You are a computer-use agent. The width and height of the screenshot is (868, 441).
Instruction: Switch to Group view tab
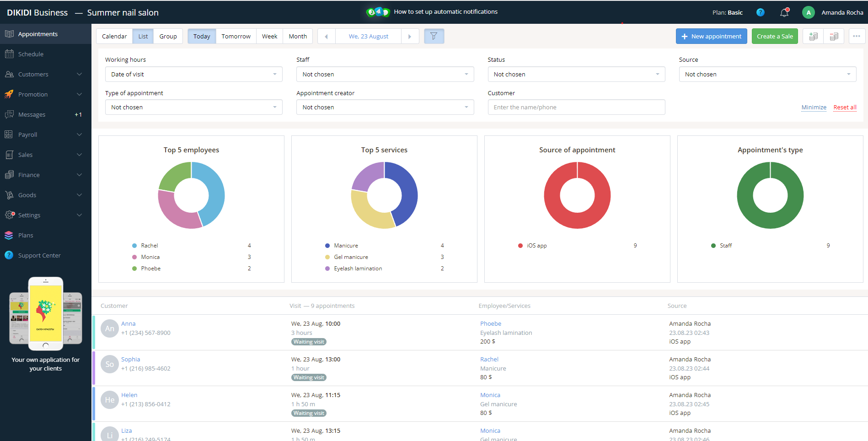(168, 36)
